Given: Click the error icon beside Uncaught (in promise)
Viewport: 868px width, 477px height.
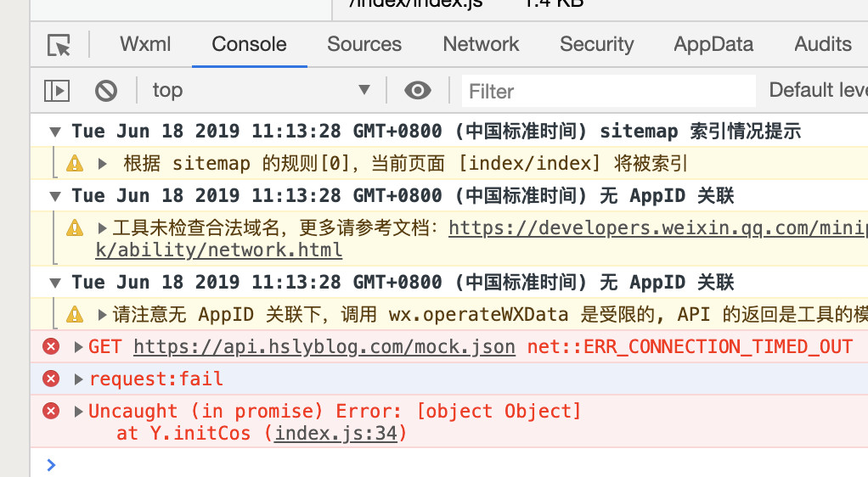Looking at the screenshot, I should tap(51, 411).
